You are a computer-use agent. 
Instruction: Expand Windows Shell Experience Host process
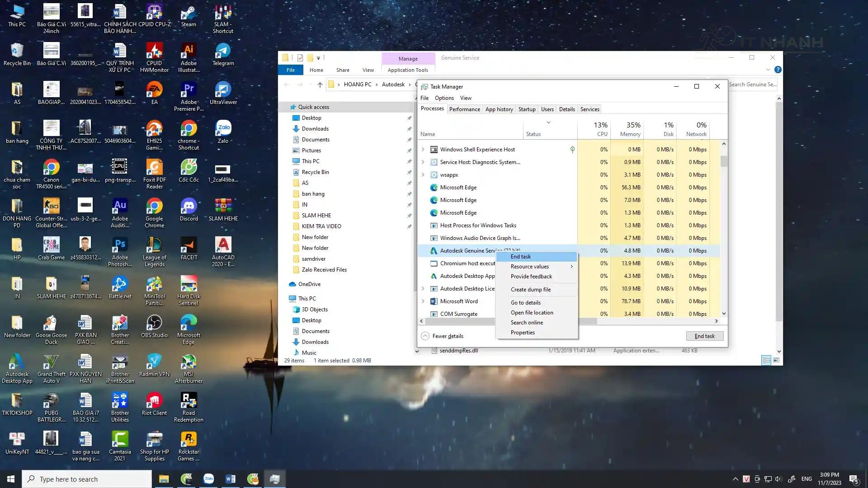click(x=423, y=150)
